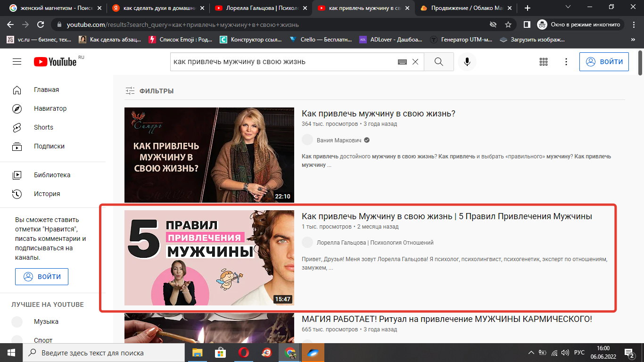Open Microsoft Store from the taskbar
This screenshot has width=644, height=362.
(x=220, y=353)
